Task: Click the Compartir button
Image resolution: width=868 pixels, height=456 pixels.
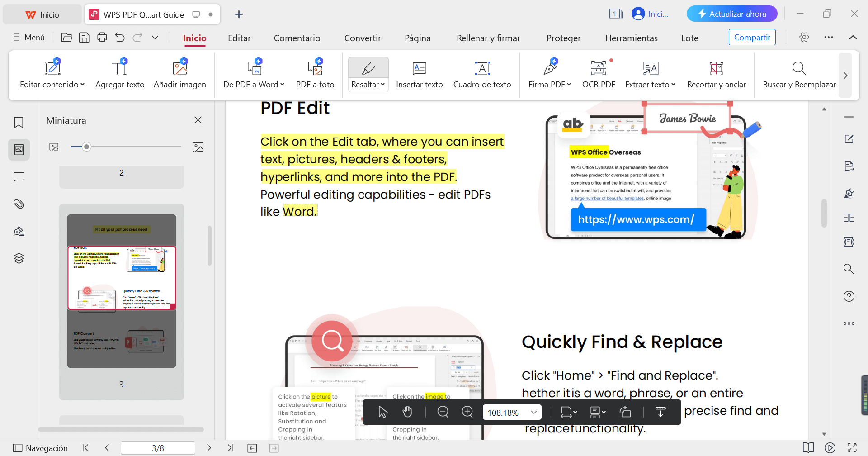Action: pos(752,37)
